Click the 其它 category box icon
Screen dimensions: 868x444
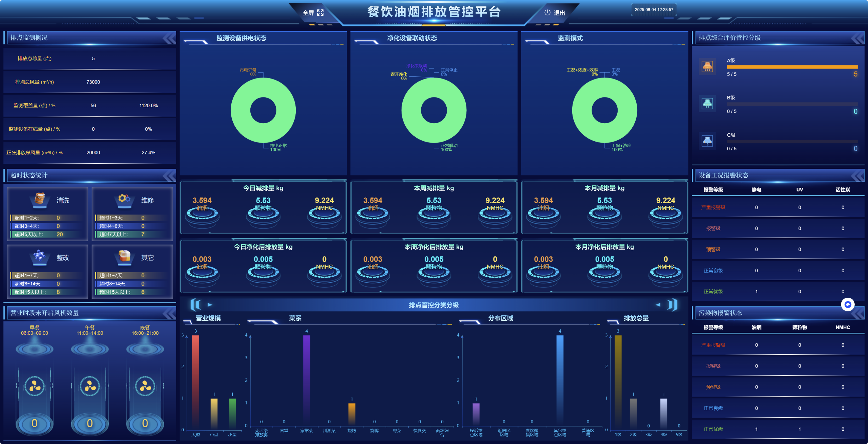pos(124,256)
